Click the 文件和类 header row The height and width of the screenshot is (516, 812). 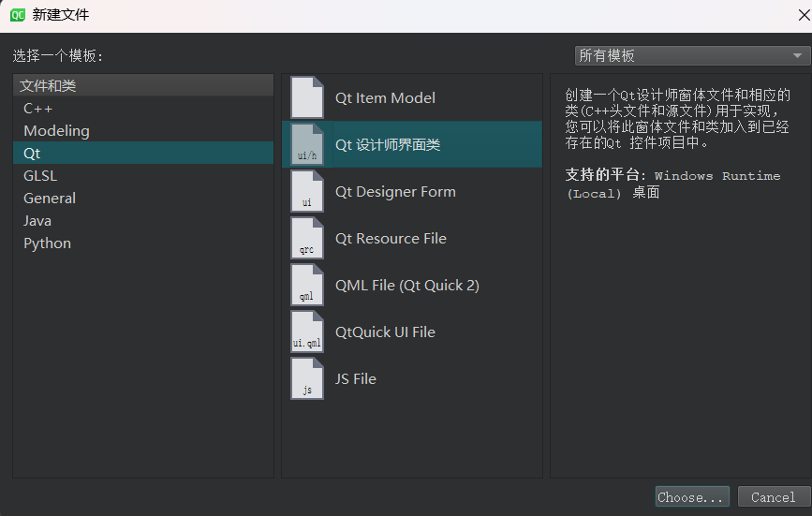pyautogui.click(x=143, y=85)
